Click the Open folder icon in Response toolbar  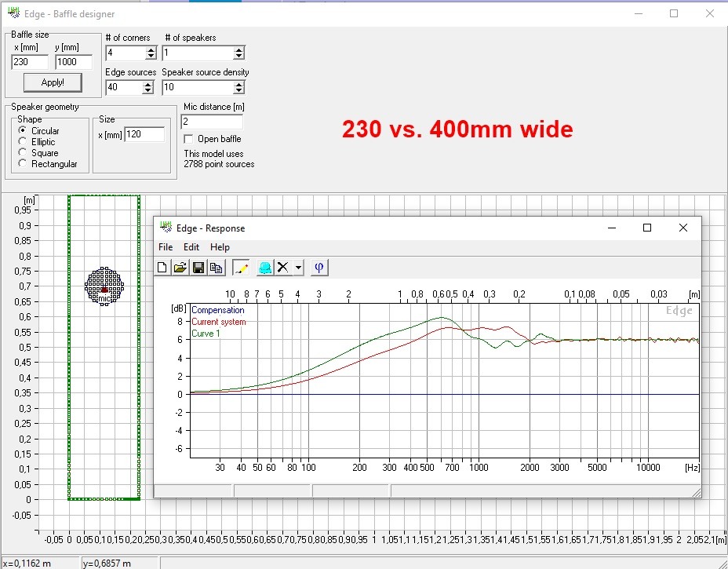tap(180, 268)
